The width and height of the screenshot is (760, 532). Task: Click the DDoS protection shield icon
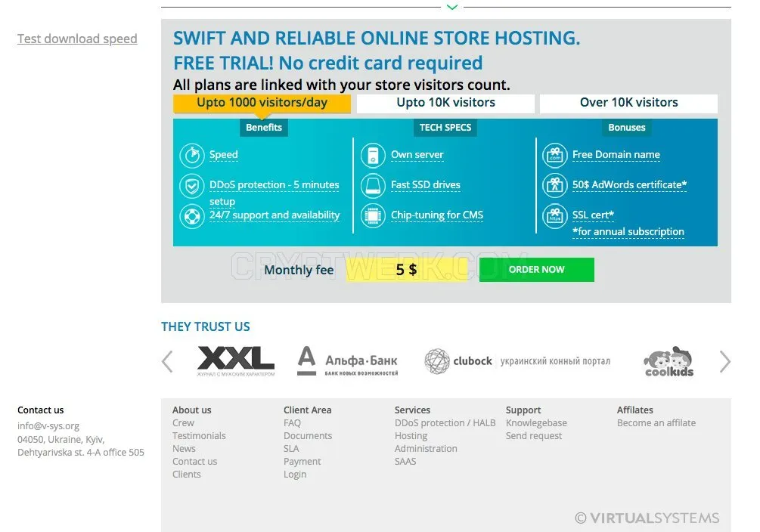192,186
